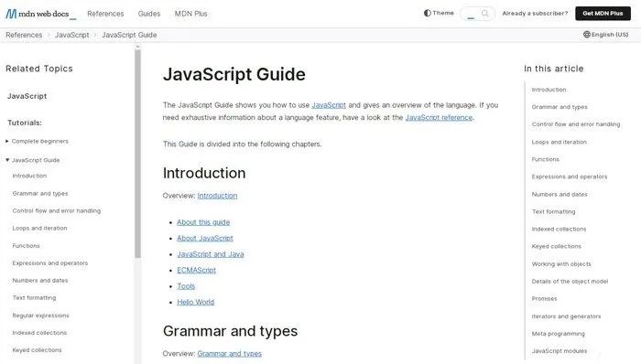The height and width of the screenshot is (364, 641).
Task: Open the About this guide link
Action: coord(203,222)
